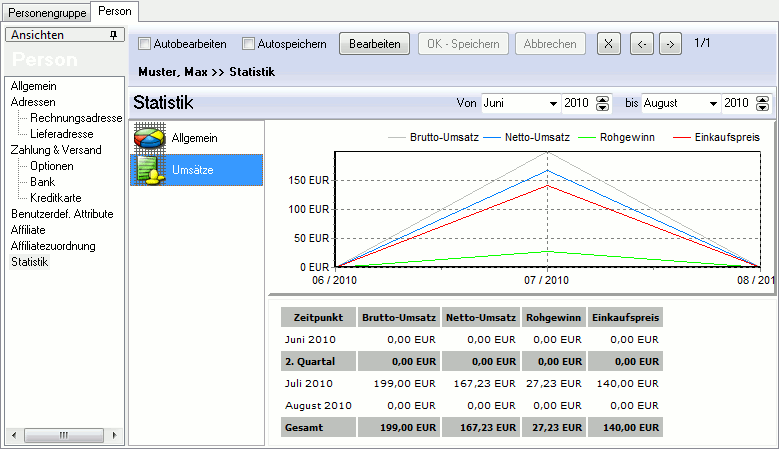Click the sidebar horizontal scrollbar thumb
Viewport: 779px width, 449px height.
tap(64, 436)
